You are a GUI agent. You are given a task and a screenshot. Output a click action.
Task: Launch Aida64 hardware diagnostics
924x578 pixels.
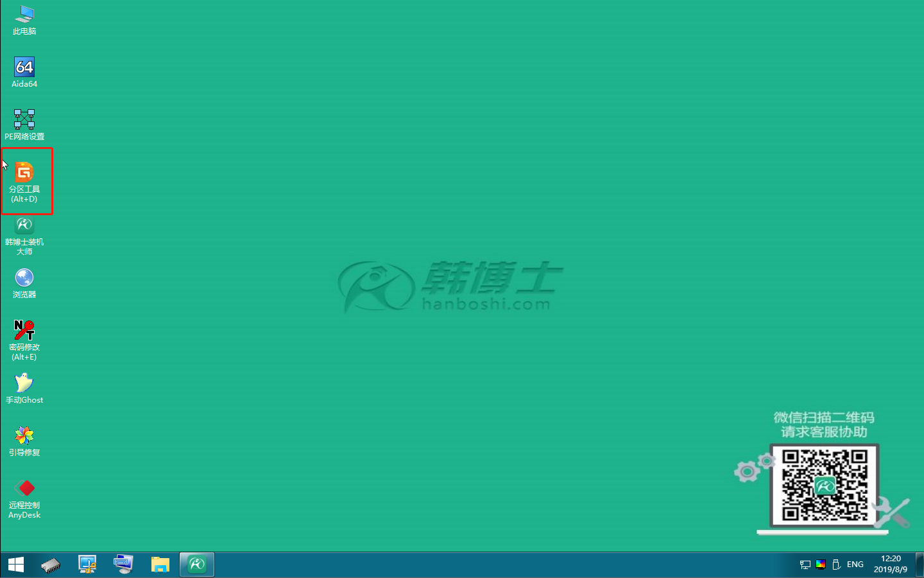tap(24, 66)
